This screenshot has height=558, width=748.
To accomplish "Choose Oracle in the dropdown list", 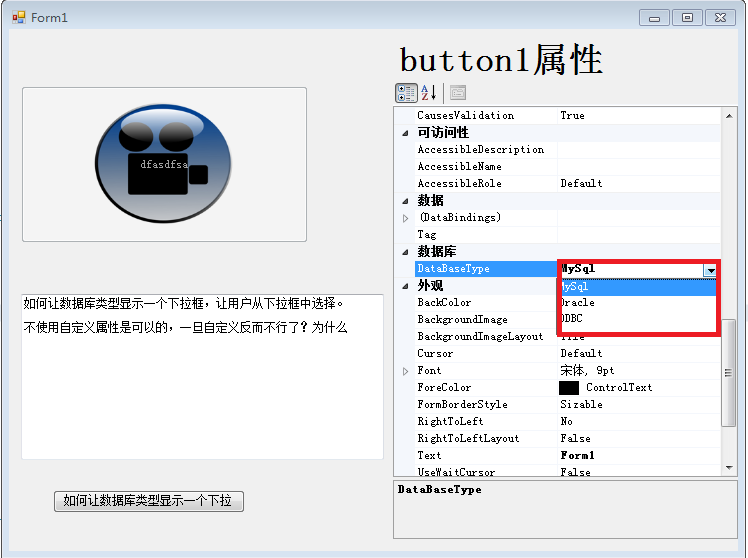I will (x=639, y=302).
